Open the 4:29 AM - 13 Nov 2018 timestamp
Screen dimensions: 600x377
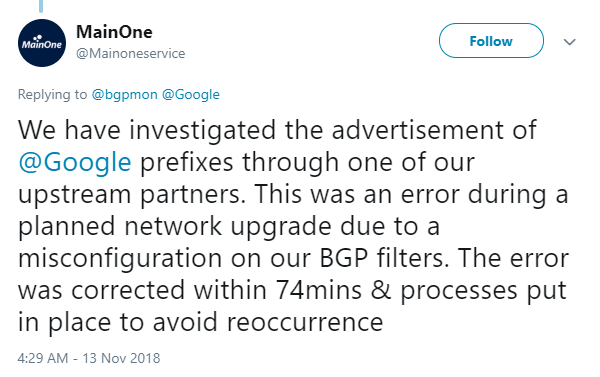tap(89, 358)
